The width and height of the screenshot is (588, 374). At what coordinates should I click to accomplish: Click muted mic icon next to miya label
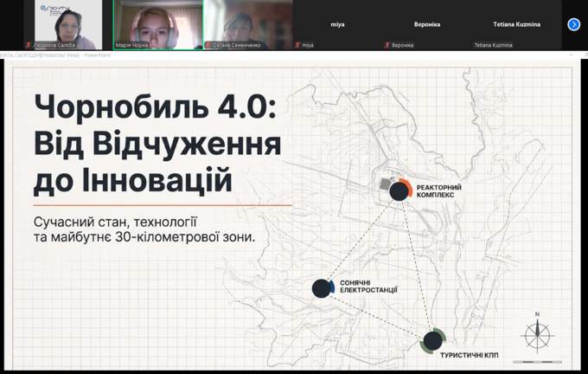pyautogui.click(x=298, y=44)
